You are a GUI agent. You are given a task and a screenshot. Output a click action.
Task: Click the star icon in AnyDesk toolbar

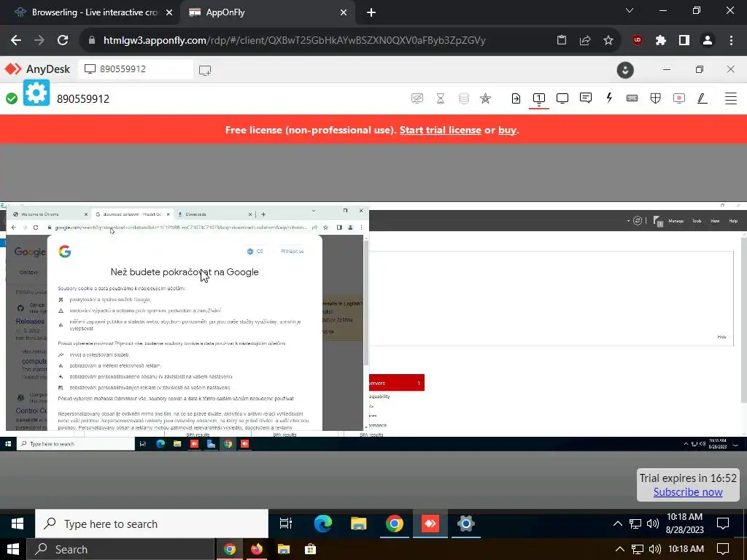tap(485, 98)
